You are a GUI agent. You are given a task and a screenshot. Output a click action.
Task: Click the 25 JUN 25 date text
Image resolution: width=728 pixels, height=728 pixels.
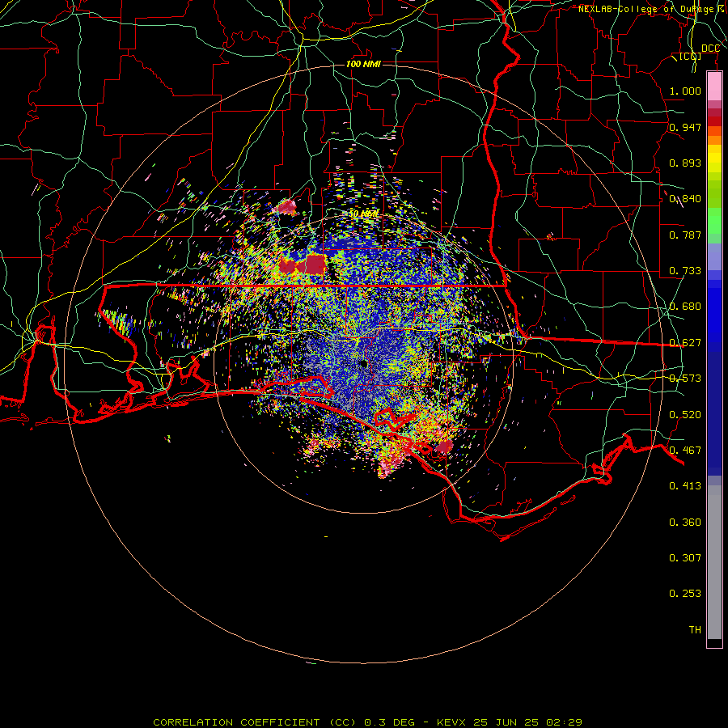coord(506,722)
